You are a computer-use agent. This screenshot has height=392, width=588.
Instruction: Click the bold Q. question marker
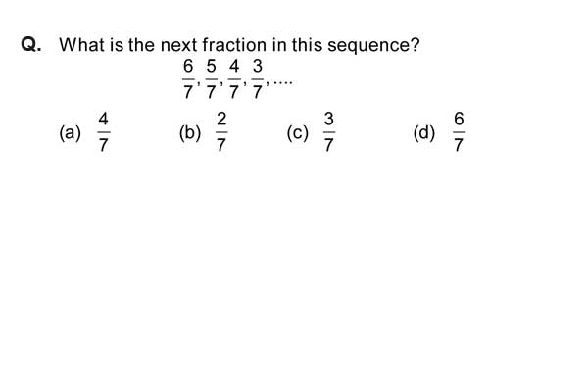31,45
